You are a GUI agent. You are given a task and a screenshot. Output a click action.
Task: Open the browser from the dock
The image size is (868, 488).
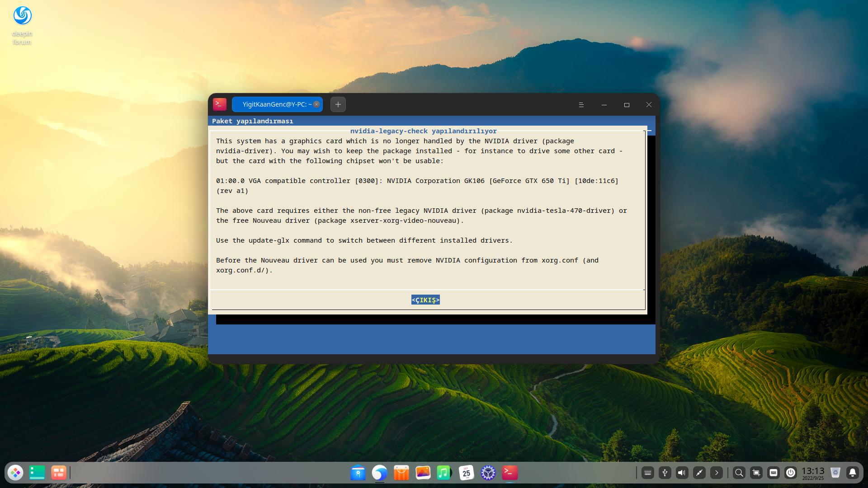(380, 473)
